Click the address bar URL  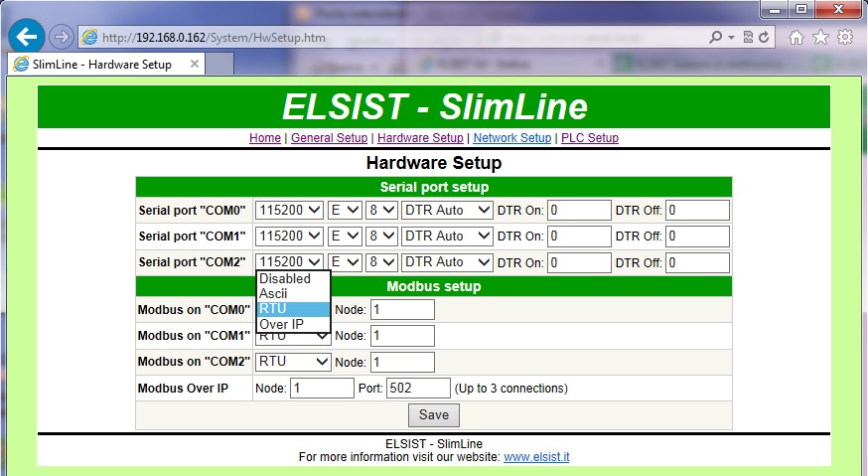(x=214, y=38)
